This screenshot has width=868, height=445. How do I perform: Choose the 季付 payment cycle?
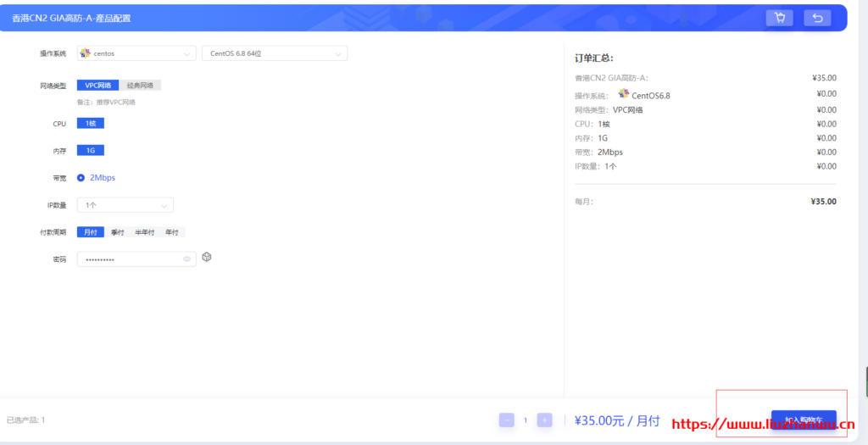click(117, 232)
